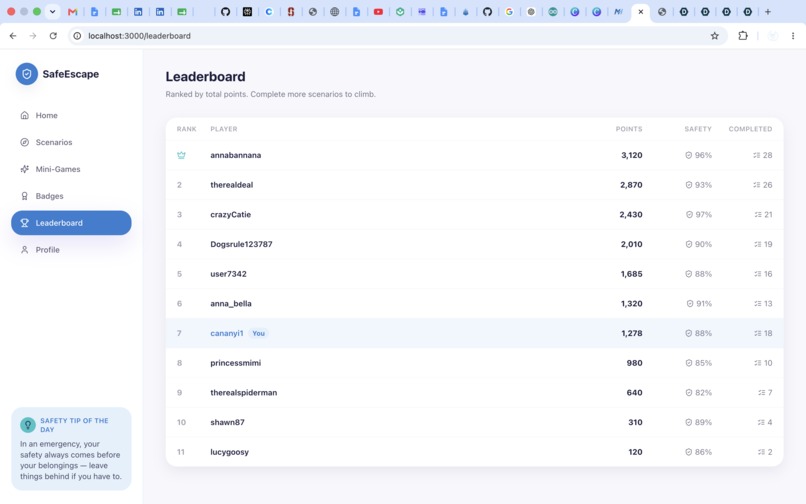Bookmark this page with star icon
This screenshot has width=806, height=504.
tap(715, 35)
